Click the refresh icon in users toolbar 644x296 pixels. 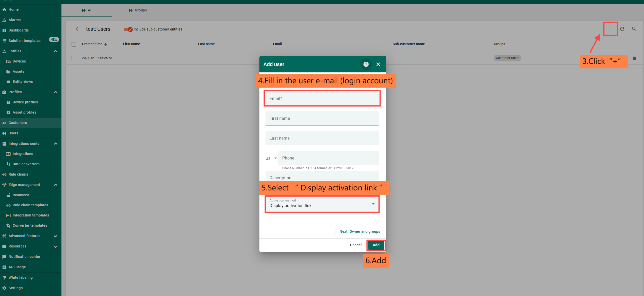[x=622, y=29]
